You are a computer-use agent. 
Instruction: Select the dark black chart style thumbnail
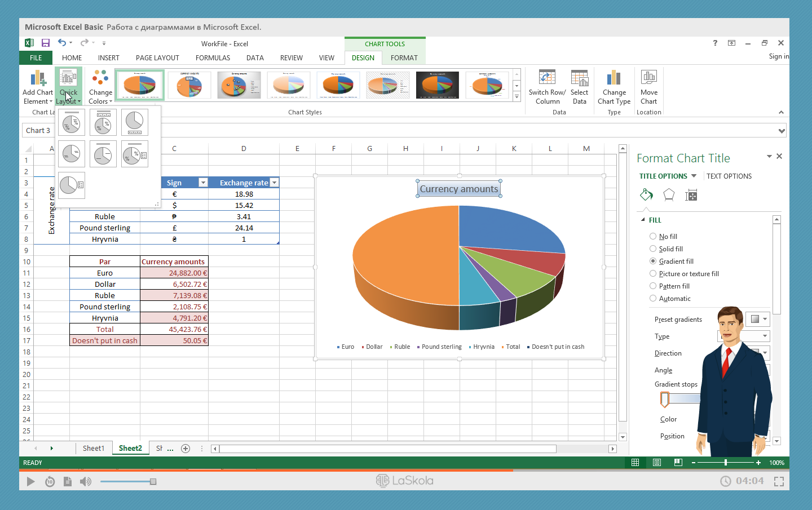438,85
